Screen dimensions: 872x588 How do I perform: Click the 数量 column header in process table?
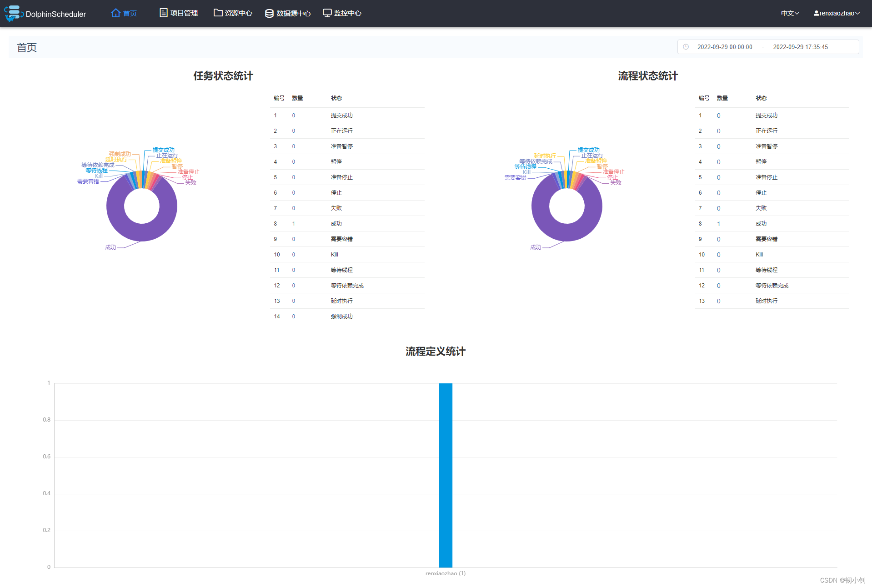tap(722, 98)
